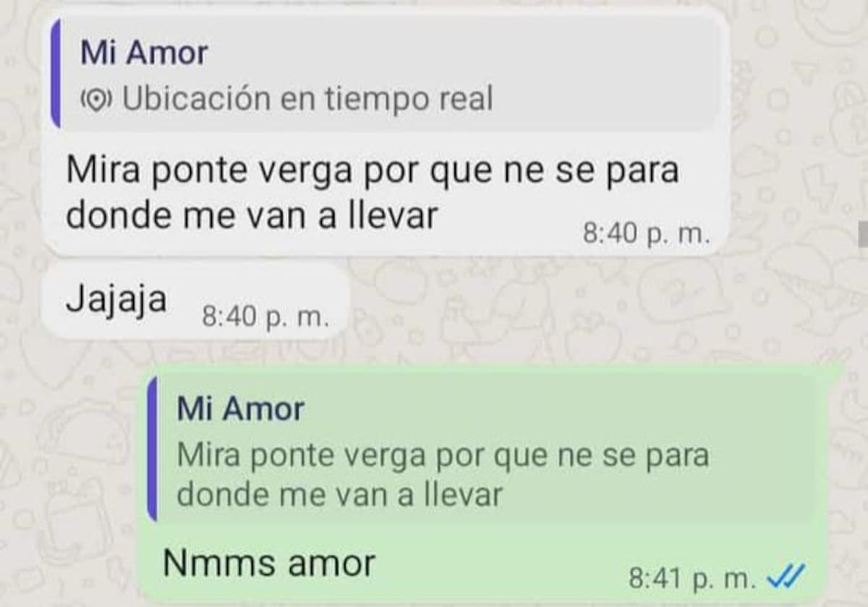Select the 'Jajaja' message bubble

(x=195, y=302)
